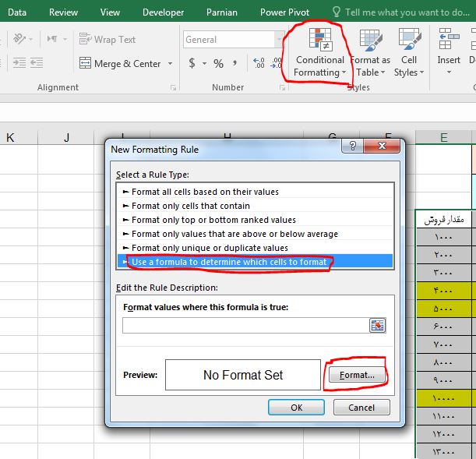Click the formula input field
This screenshot has width=476, height=459.
click(246, 326)
